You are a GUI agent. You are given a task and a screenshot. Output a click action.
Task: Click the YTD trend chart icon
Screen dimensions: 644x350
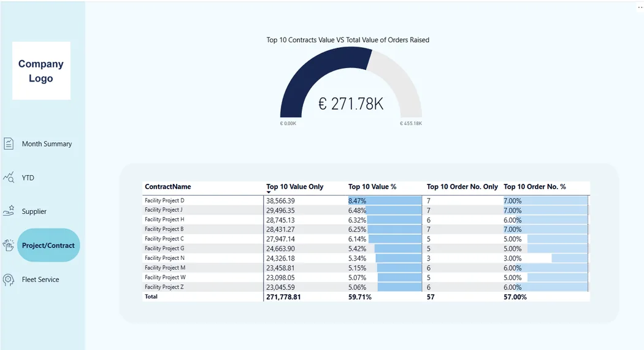[9, 177]
